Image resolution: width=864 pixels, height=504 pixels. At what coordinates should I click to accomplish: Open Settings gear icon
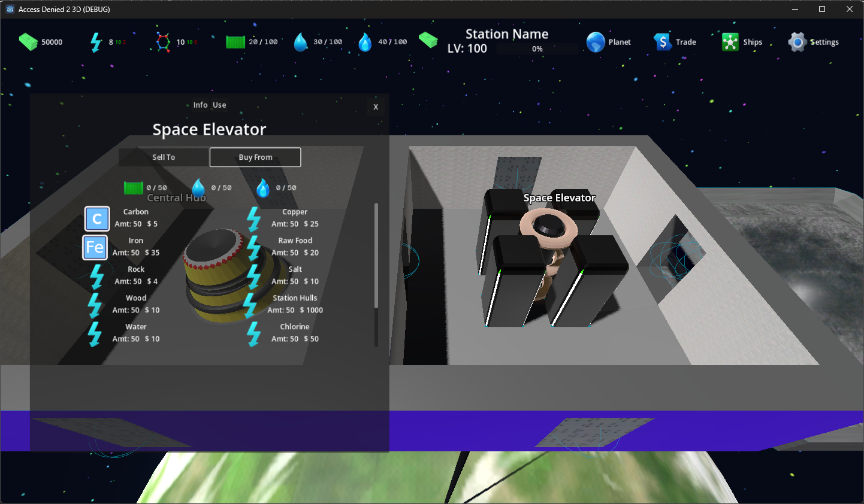click(797, 42)
